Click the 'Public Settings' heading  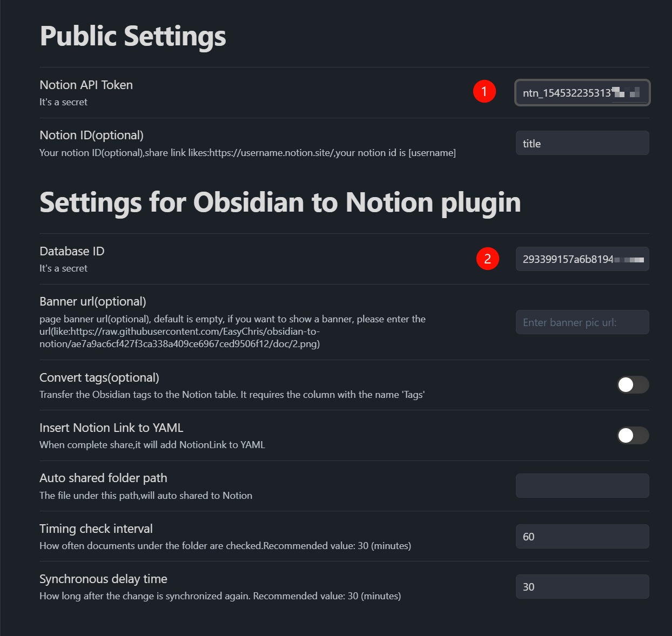tap(133, 37)
